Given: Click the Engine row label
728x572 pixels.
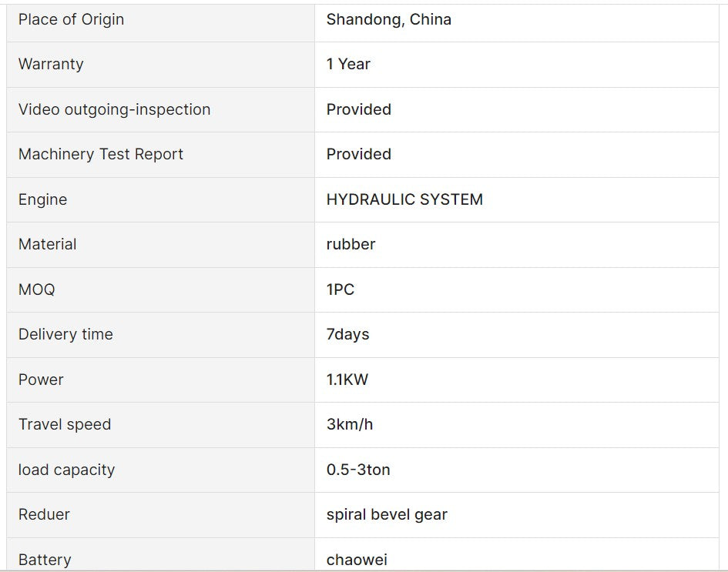Looking at the screenshot, I should 42,199.
